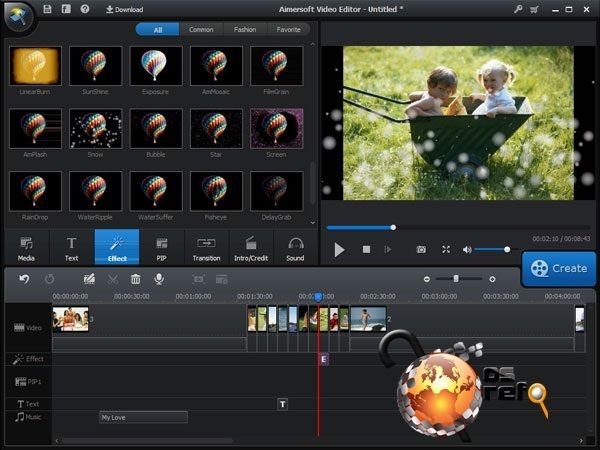This screenshot has height=450, width=600.
Task: Open the Text panel
Action: click(x=72, y=248)
